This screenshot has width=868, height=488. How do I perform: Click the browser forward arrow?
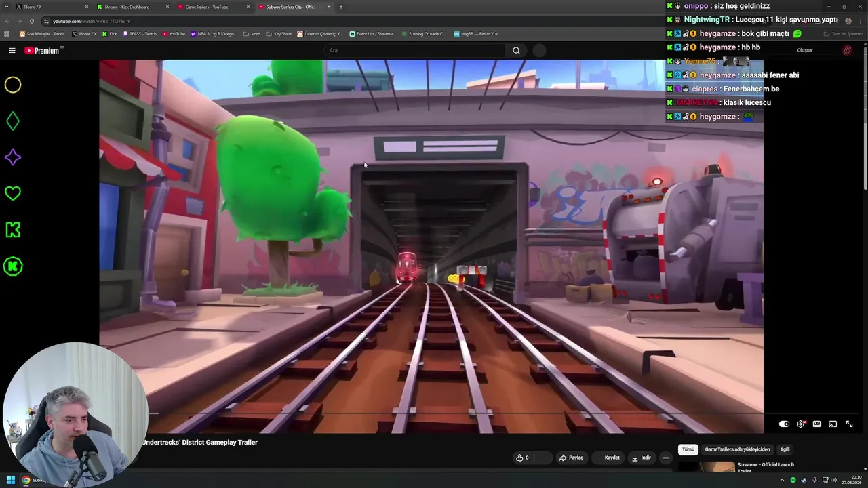19,21
